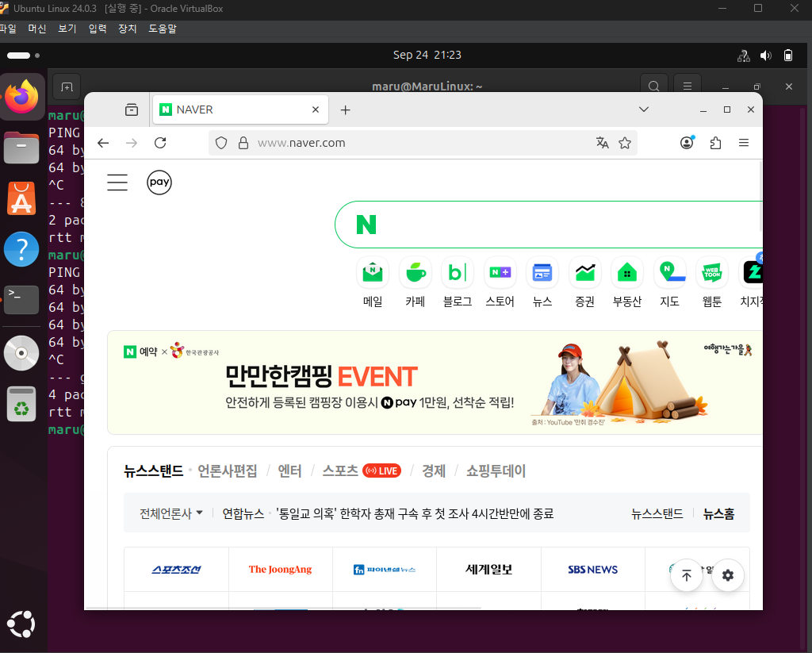This screenshot has height=653, width=812.
Task: Open the 증권 stock shortcut icon
Action: pyautogui.click(x=585, y=272)
